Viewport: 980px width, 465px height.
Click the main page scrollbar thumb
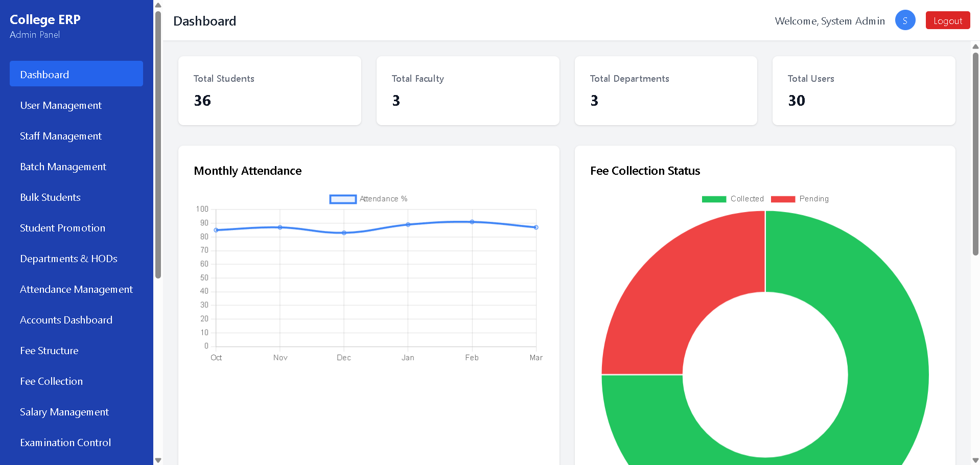pyautogui.click(x=975, y=153)
